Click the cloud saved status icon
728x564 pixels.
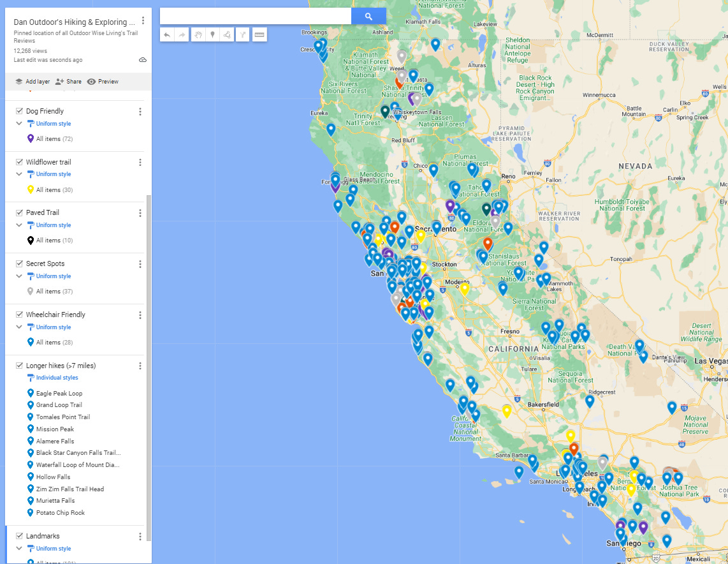(x=143, y=60)
